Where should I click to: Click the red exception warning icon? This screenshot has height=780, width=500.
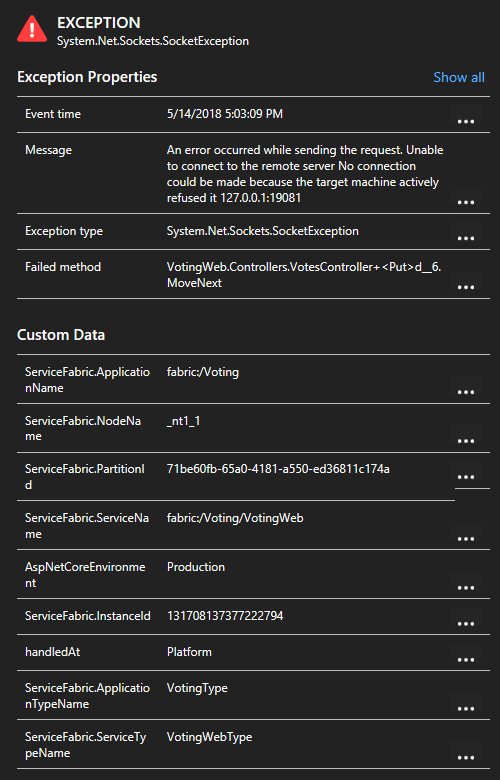pyautogui.click(x=32, y=29)
